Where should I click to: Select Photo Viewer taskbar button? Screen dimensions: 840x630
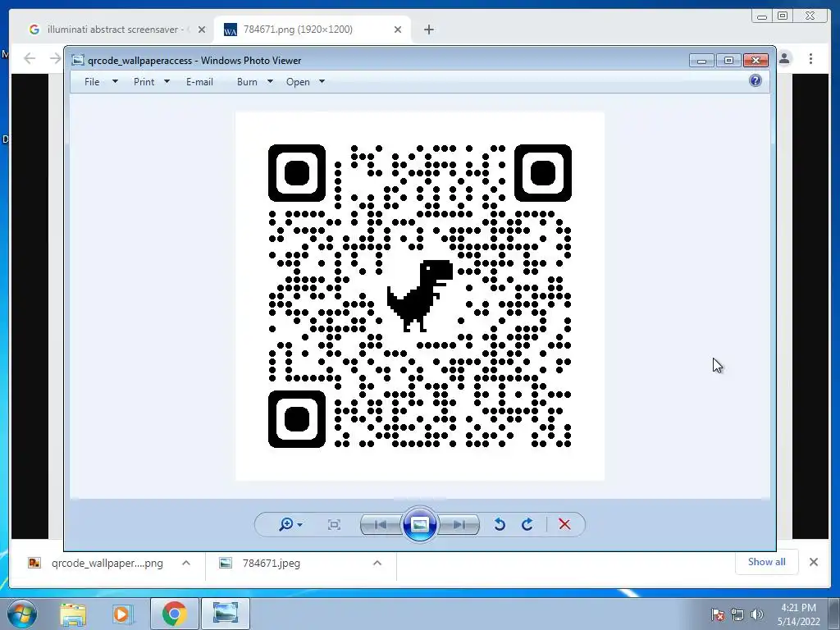[x=226, y=614]
